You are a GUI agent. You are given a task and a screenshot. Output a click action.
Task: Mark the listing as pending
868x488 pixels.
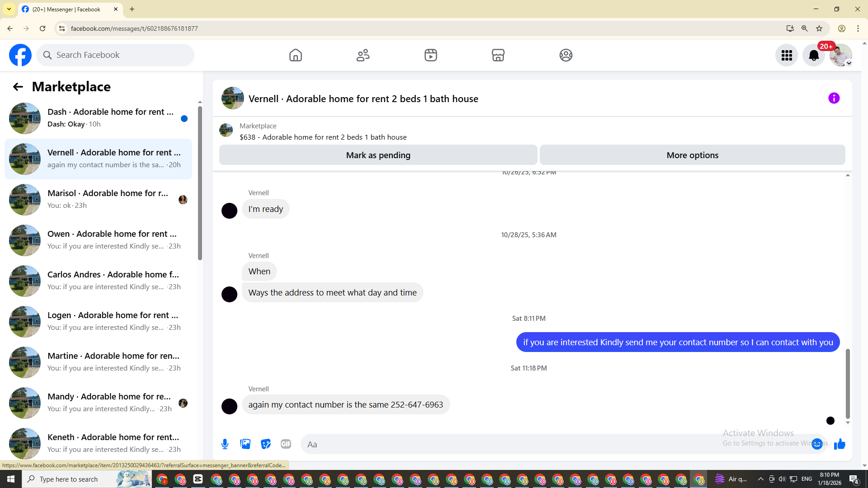(x=378, y=155)
